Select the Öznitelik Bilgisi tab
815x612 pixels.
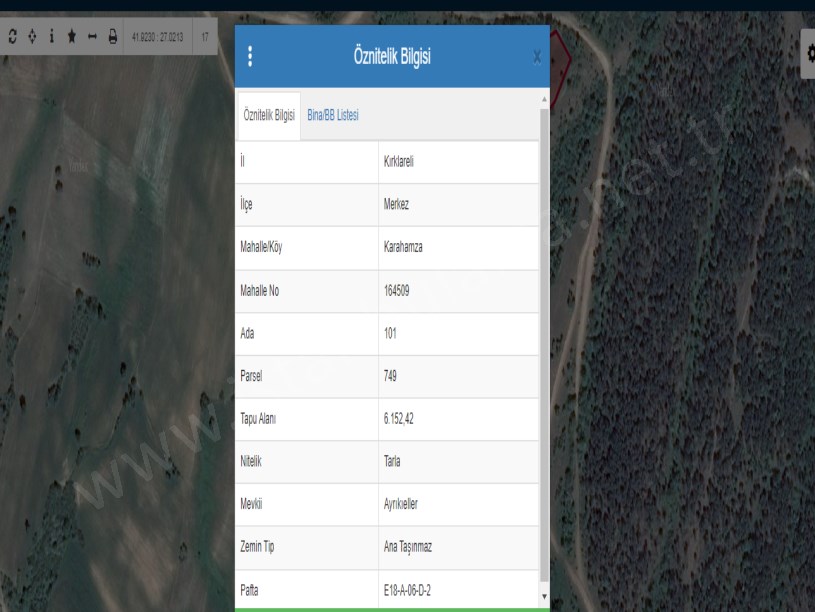tap(269, 116)
